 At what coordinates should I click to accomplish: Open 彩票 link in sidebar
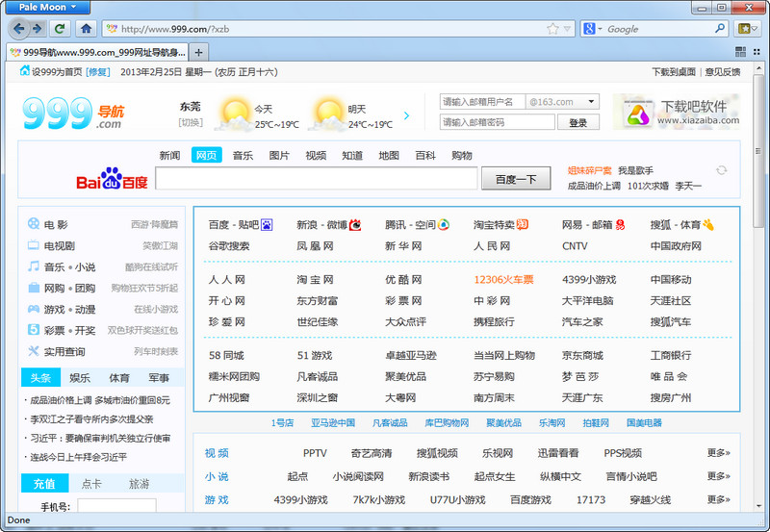coord(54,330)
